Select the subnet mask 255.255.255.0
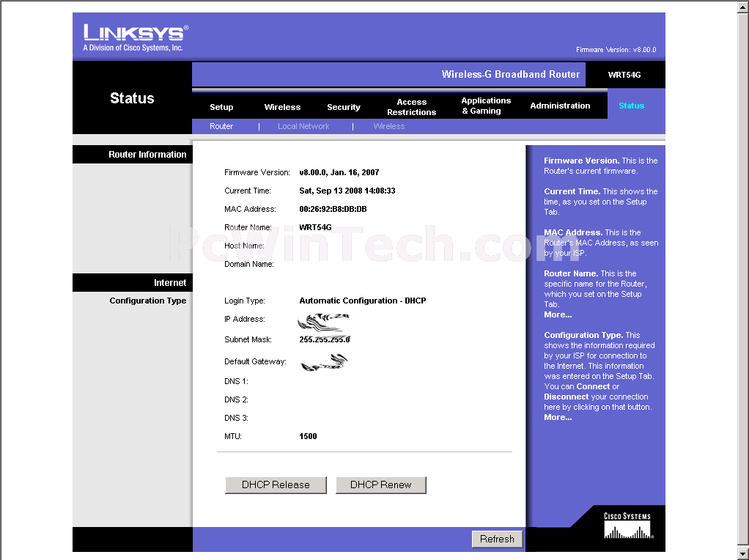The width and height of the screenshot is (749, 560). [x=325, y=339]
